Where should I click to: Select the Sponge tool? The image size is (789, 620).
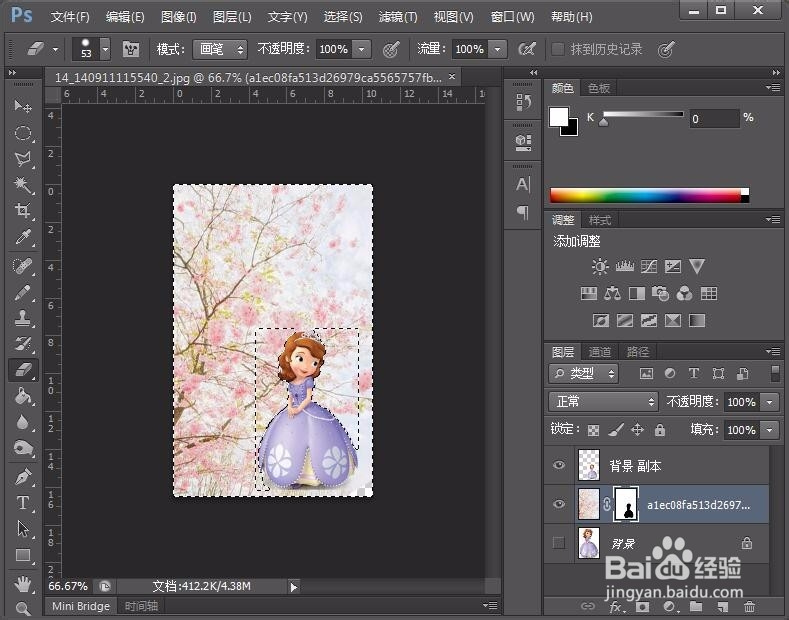click(23, 448)
